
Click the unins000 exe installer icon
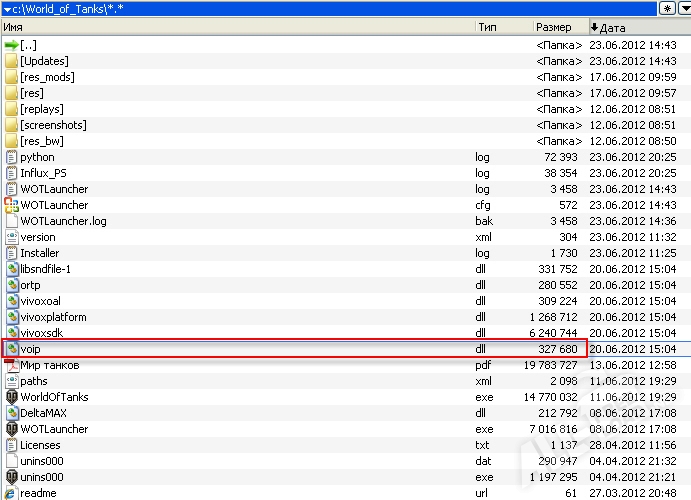tap(11, 477)
